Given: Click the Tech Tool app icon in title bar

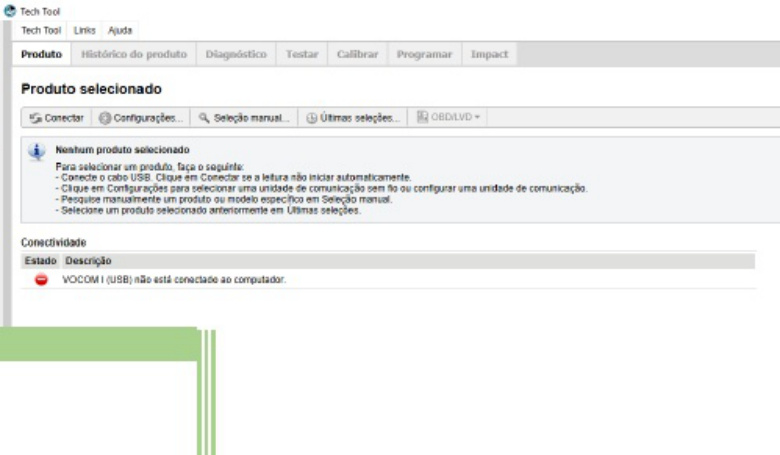Looking at the screenshot, I should tap(9, 10).
